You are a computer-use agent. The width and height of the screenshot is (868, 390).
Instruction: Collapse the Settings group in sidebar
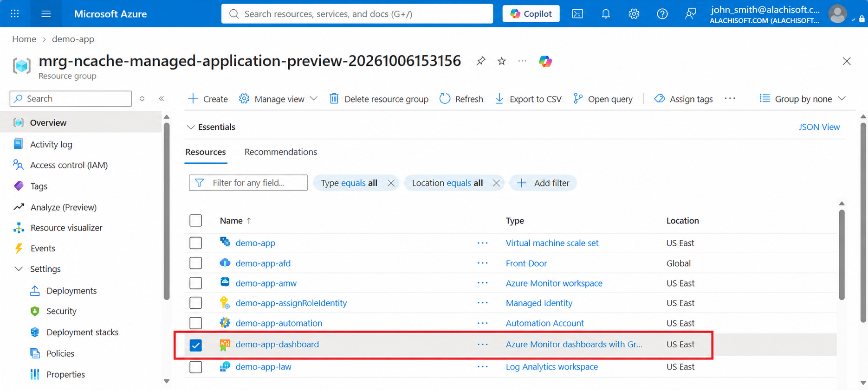click(19, 269)
